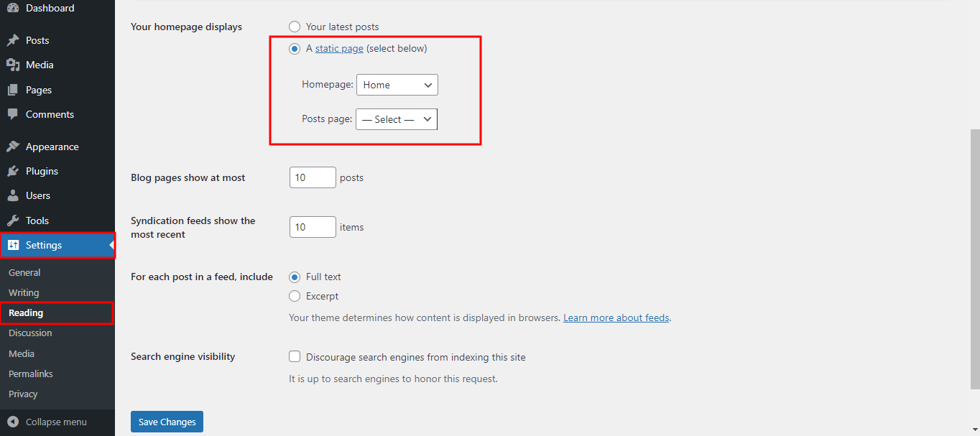980x436 pixels.
Task: Click the Comments speech bubble icon
Action: tap(13, 114)
